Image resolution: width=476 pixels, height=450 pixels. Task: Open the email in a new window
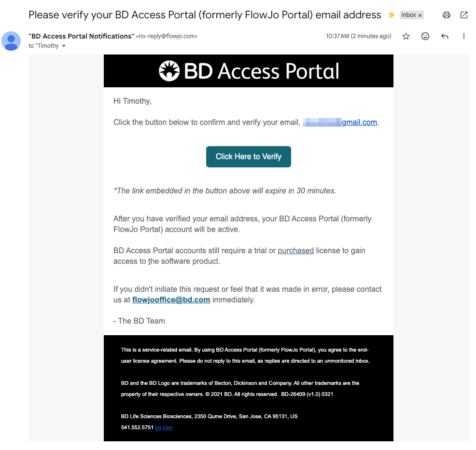(x=464, y=15)
